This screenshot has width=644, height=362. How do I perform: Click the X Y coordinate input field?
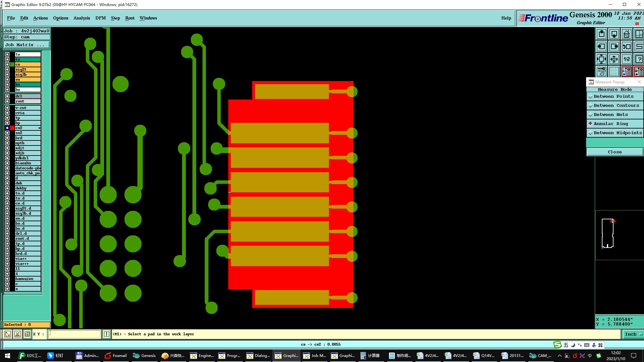click(75, 334)
